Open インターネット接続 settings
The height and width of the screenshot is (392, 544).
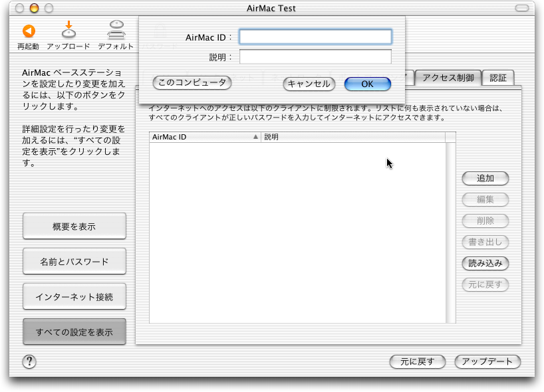74,297
